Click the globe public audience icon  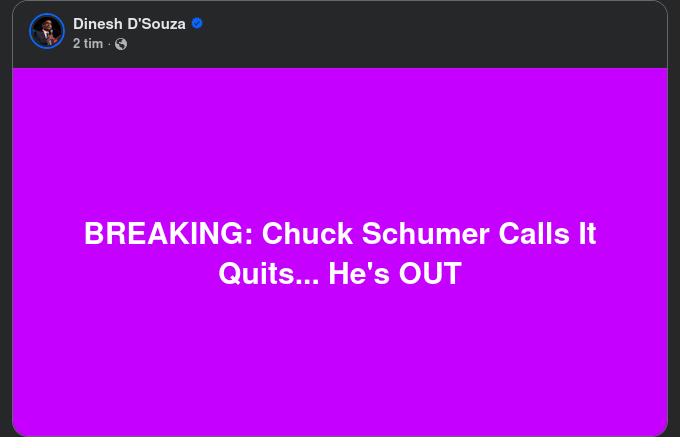tap(121, 44)
